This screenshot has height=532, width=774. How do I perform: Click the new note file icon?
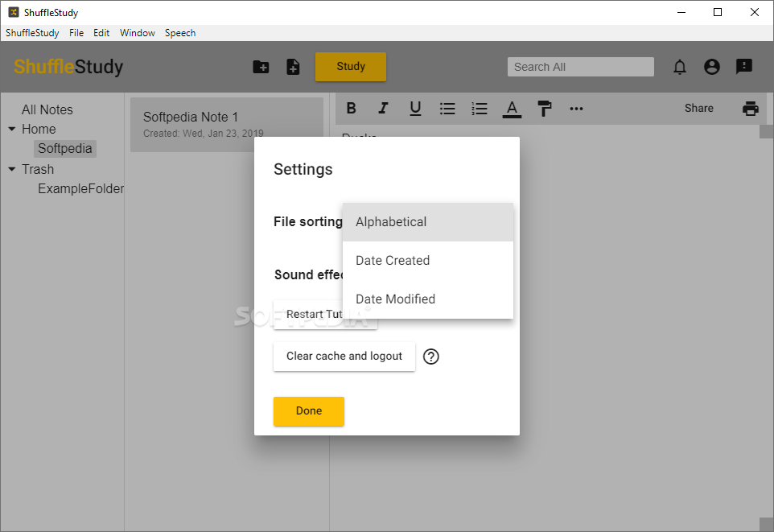293,67
